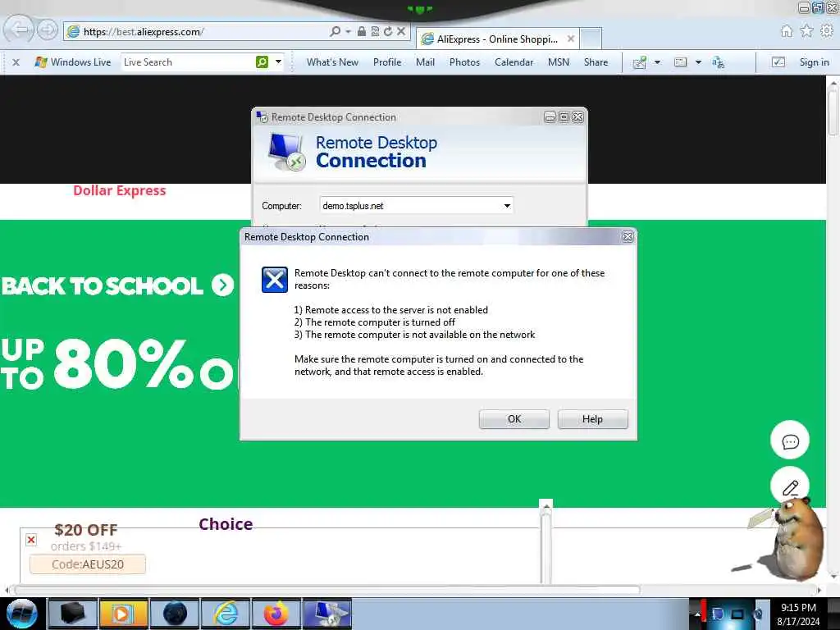Open the Tools gear icon
This screenshot has width=840, height=630.
[827, 31]
